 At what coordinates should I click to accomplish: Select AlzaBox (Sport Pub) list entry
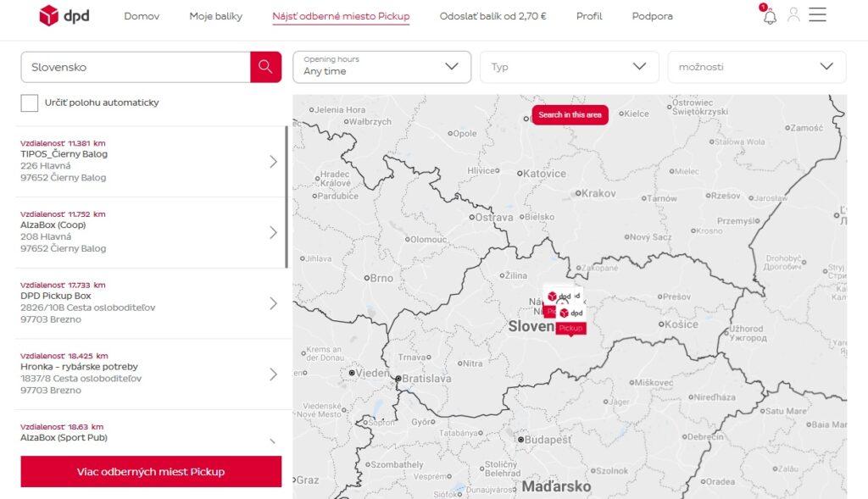point(149,433)
